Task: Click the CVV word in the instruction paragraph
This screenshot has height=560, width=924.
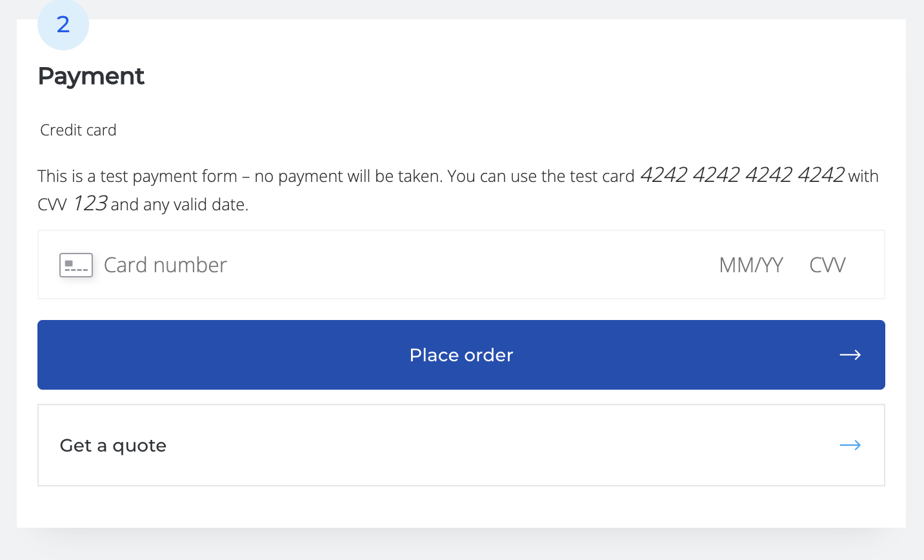Action: pyautogui.click(x=52, y=205)
